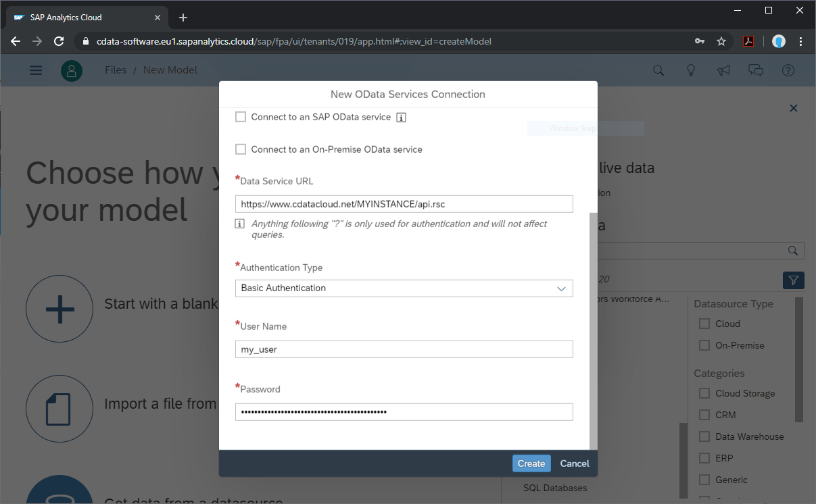Screen dimensions: 816x504
Task: Click the filter icon in the datasource panel
Action: 793,280
